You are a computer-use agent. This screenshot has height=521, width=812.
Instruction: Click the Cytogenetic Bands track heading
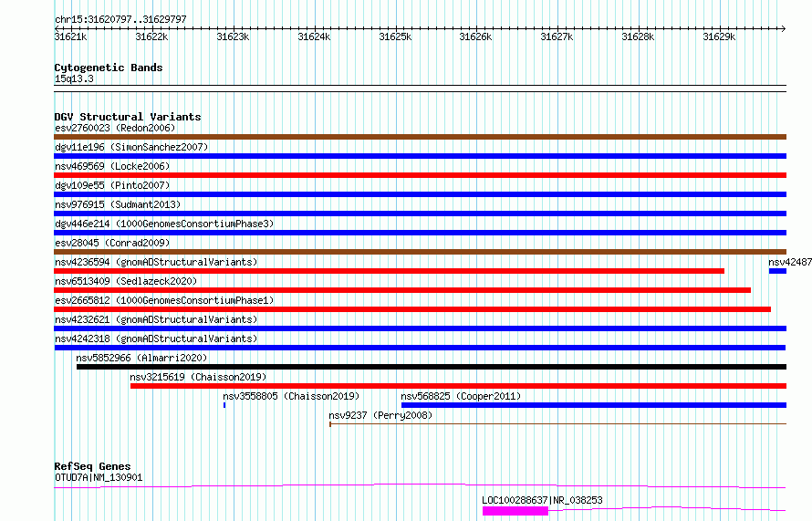coord(109,68)
